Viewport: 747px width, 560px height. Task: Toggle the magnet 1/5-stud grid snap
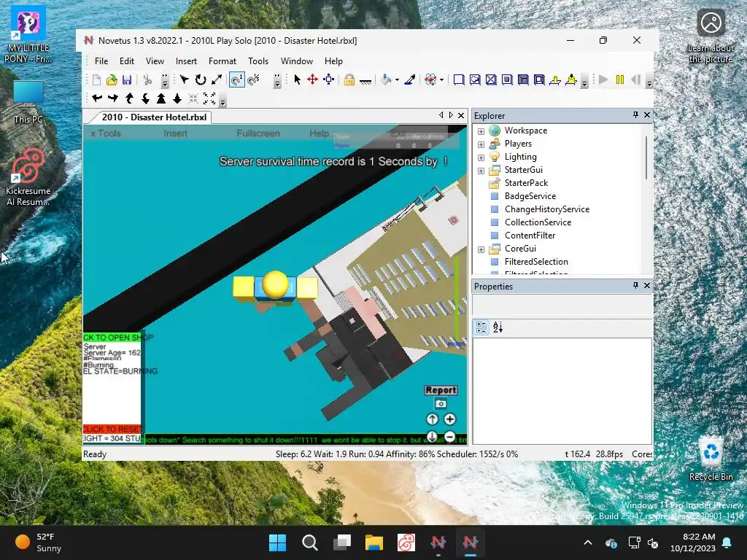[254, 80]
